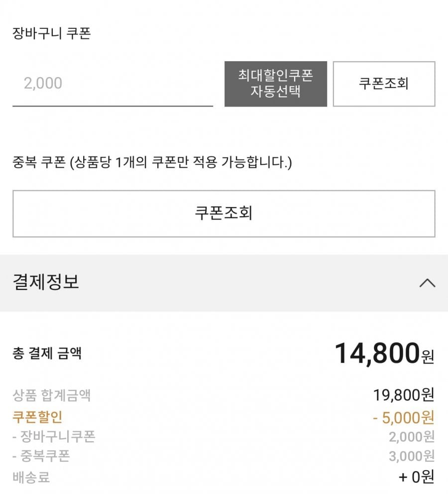This screenshot has height=494, width=448.
Task: Select the 14,800원 total payment amount
Action: point(384,354)
